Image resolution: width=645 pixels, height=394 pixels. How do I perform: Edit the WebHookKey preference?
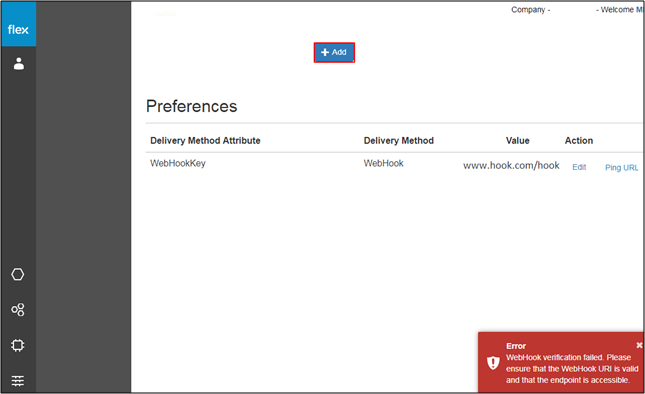(579, 167)
